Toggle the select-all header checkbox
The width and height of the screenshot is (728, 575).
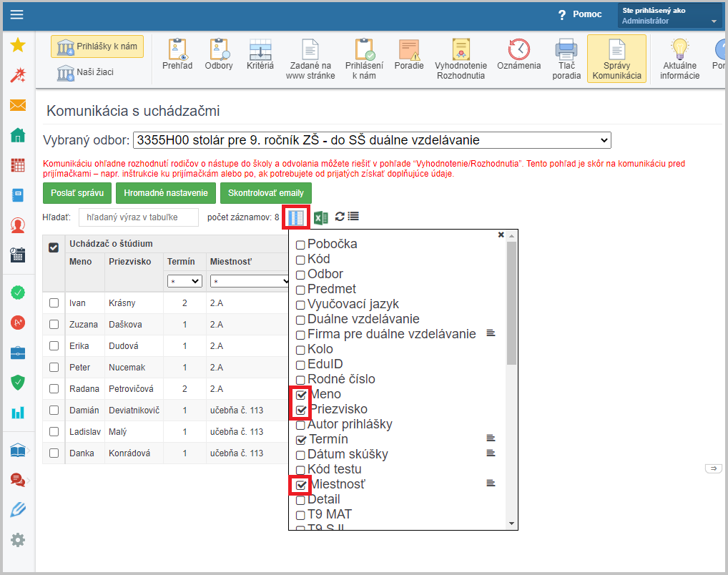[54, 247]
